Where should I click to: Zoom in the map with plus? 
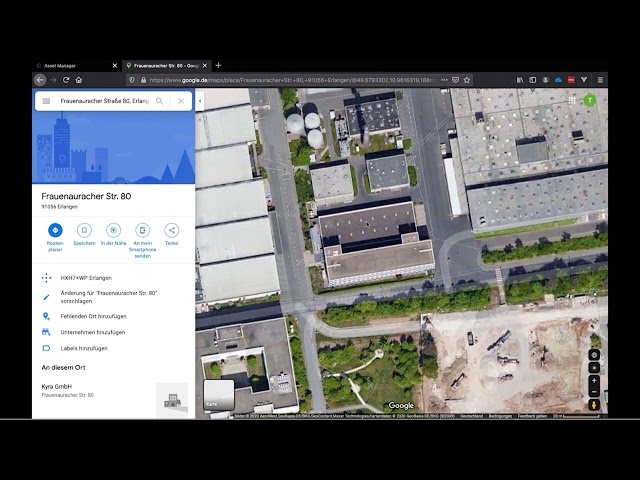click(x=594, y=380)
